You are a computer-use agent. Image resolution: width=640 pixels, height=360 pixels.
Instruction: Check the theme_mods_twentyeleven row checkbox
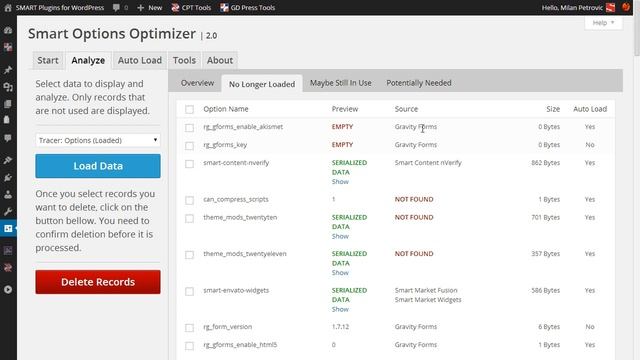coord(189,255)
